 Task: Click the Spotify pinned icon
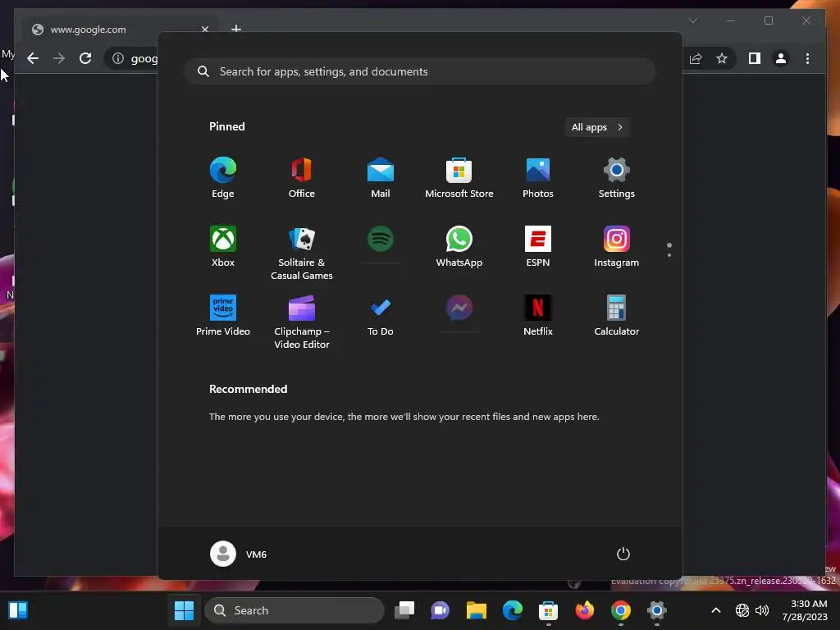381,239
